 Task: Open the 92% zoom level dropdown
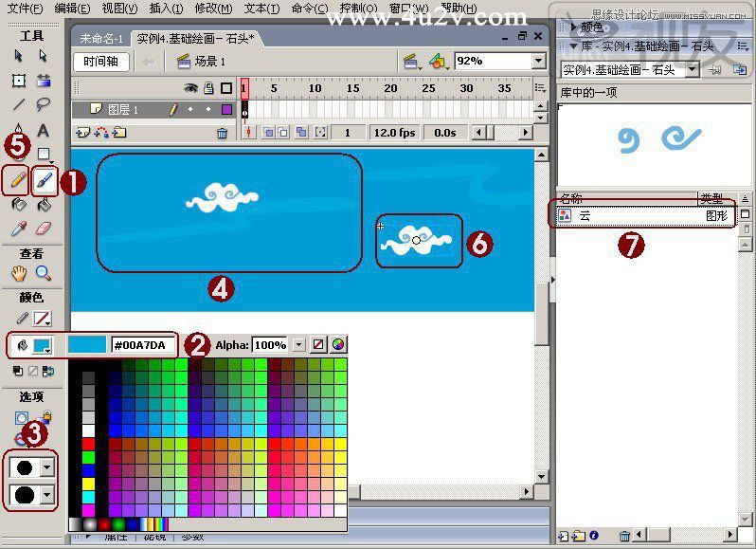click(x=538, y=61)
